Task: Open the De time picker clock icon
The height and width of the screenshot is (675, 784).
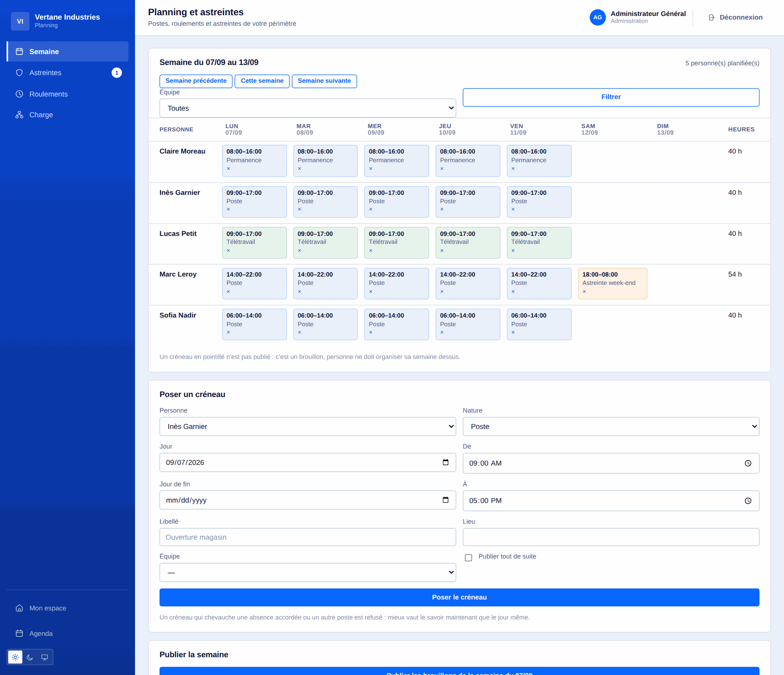Action: pos(748,463)
